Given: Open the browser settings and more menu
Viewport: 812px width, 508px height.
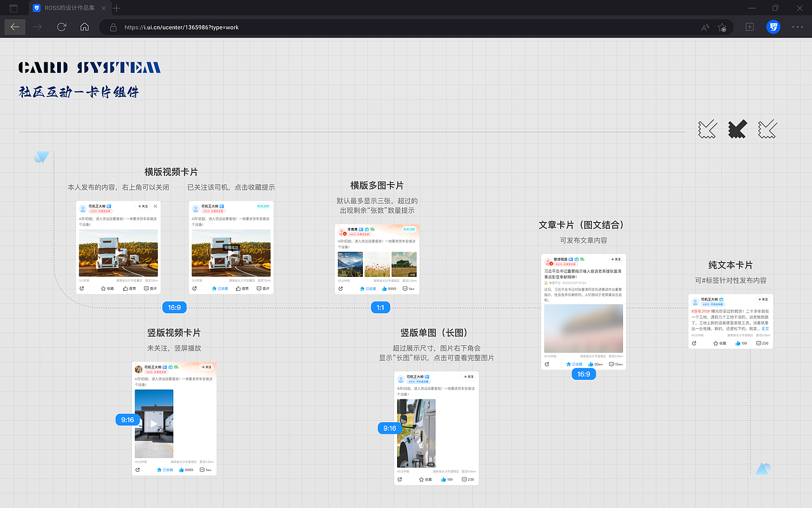Looking at the screenshot, I should pos(797,27).
